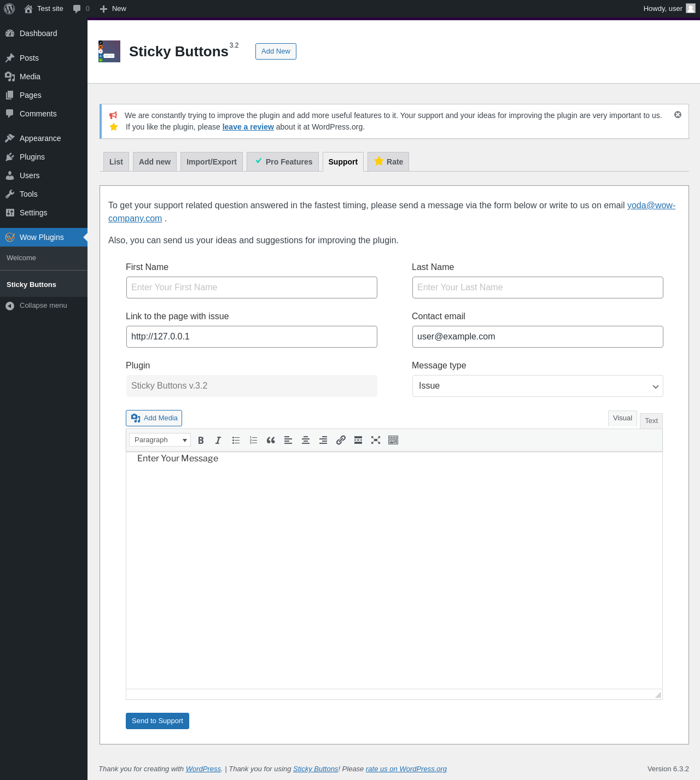Click the Sticky Buttons plugin logo
Viewport: 700px width, 780px height.
(109, 51)
